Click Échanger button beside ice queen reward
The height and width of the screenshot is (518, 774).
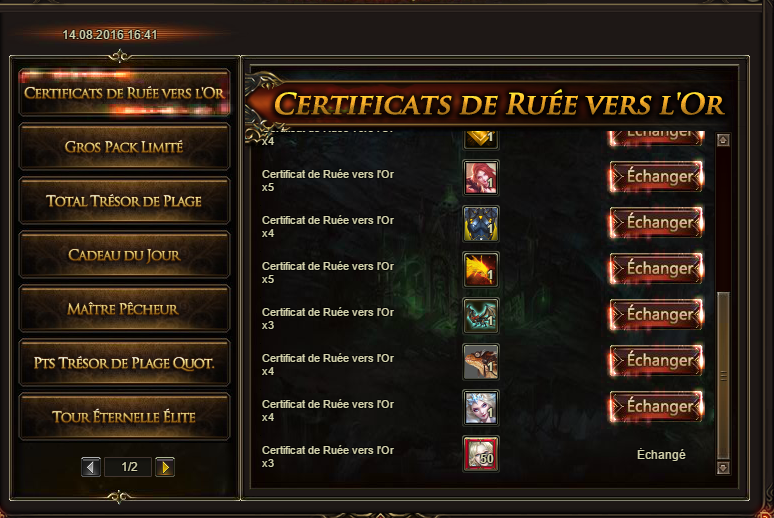coord(657,406)
